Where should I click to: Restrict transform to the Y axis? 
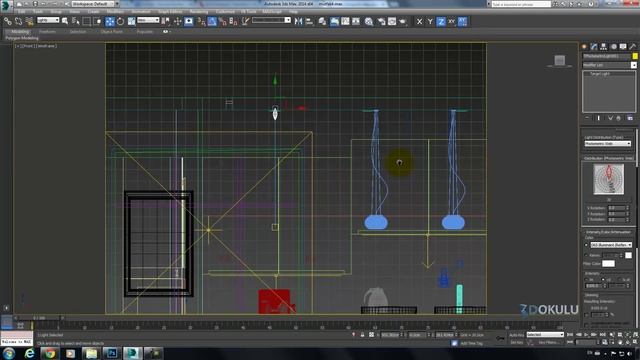click(430, 21)
